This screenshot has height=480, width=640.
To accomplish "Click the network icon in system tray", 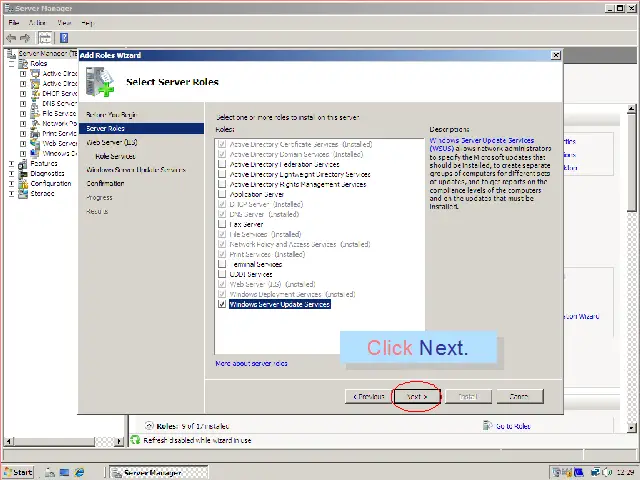I will (595, 473).
